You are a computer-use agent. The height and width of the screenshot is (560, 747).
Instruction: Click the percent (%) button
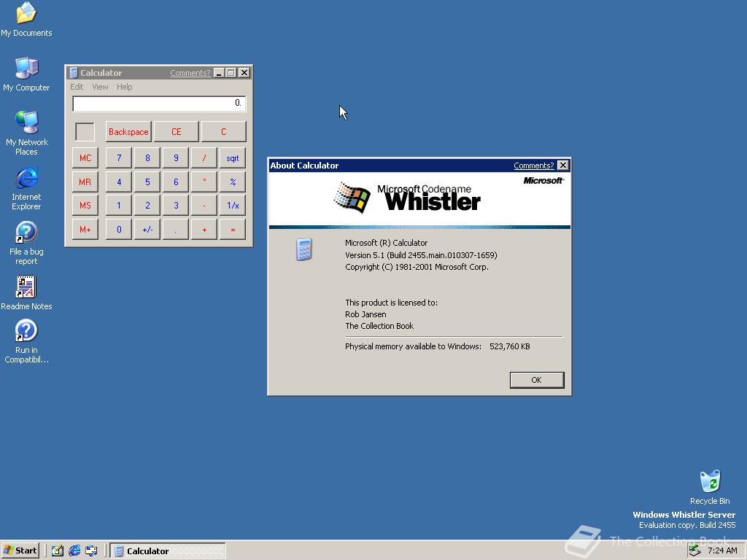tap(233, 182)
